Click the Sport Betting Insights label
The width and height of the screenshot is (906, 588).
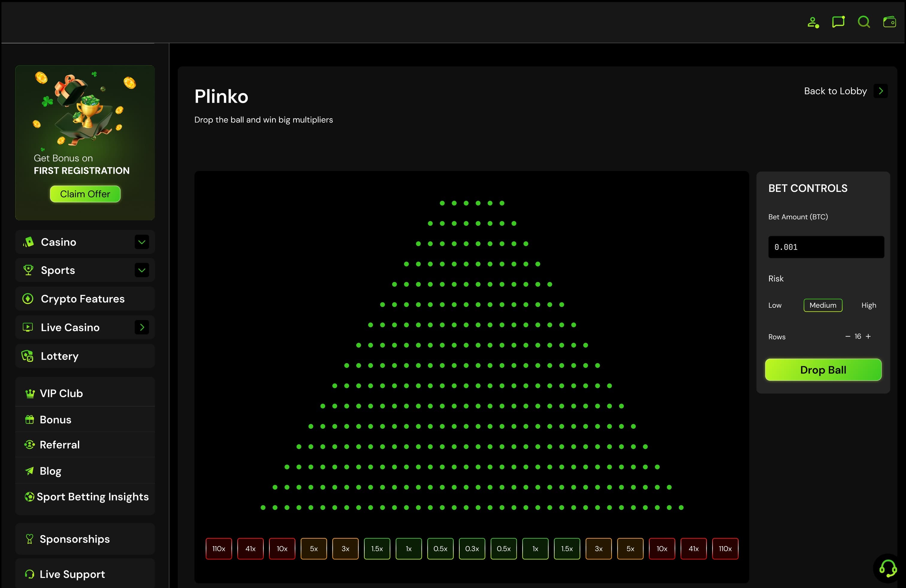click(x=93, y=497)
